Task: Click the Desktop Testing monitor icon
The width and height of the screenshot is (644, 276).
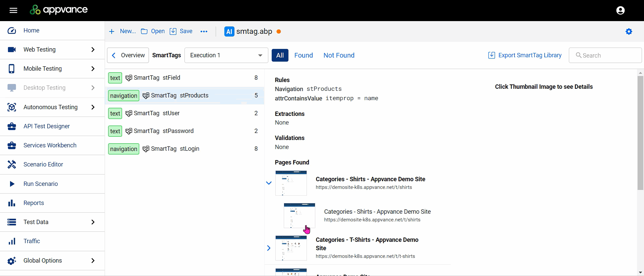Action: (12, 88)
